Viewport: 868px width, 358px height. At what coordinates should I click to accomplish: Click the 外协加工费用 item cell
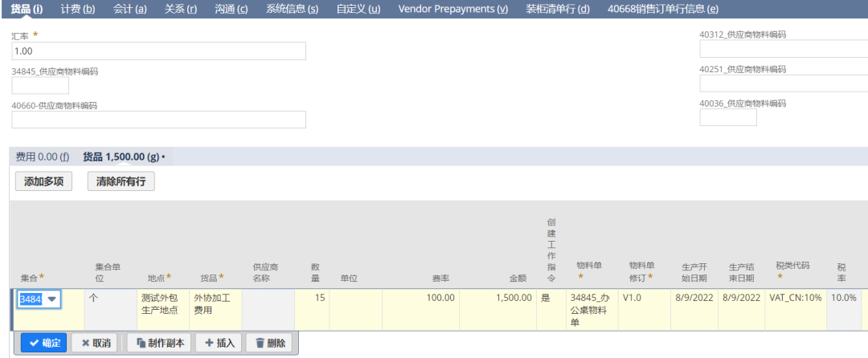pos(215,310)
